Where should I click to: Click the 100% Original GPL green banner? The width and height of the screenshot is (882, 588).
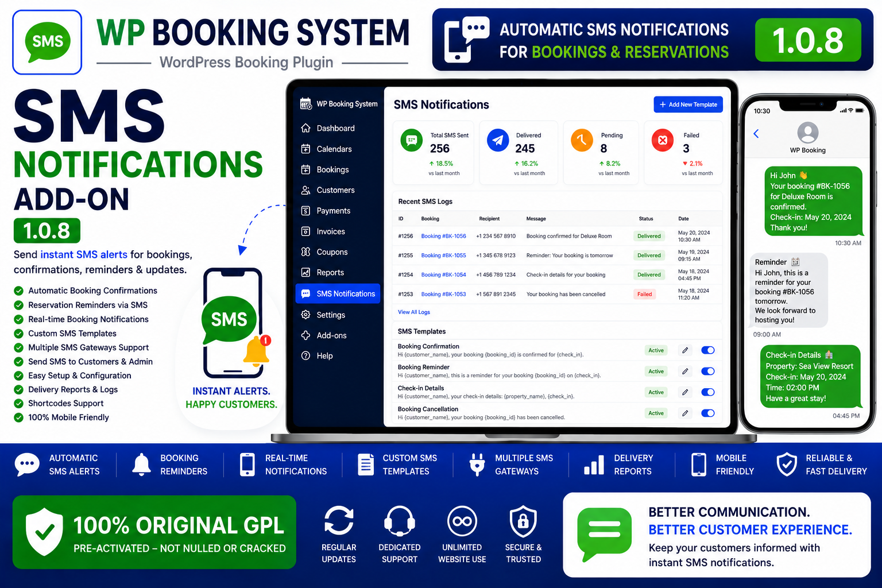click(154, 532)
